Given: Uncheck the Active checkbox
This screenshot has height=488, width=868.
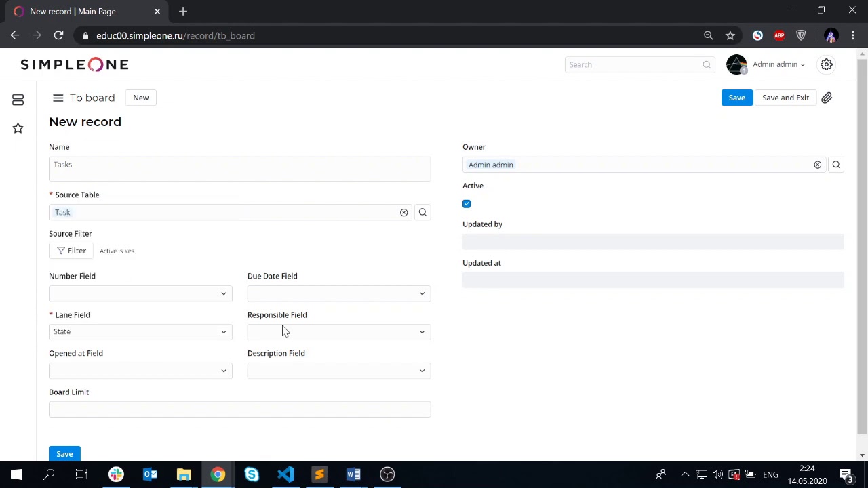Looking at the screenshot, I should coord(467,204).
